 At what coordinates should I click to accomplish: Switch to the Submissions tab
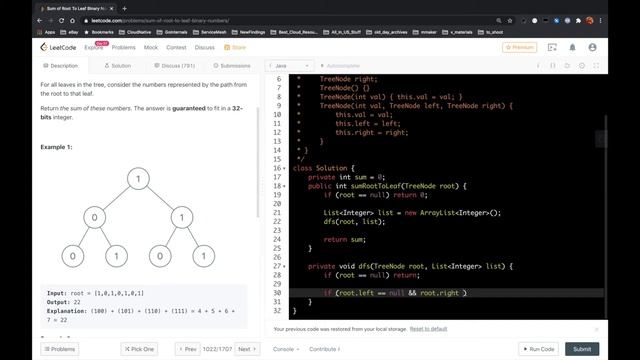pos(232,66)
